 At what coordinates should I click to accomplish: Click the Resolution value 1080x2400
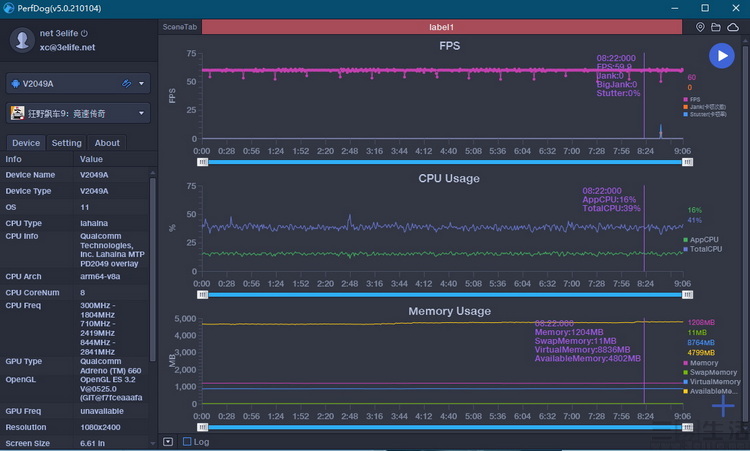[100, 427]
